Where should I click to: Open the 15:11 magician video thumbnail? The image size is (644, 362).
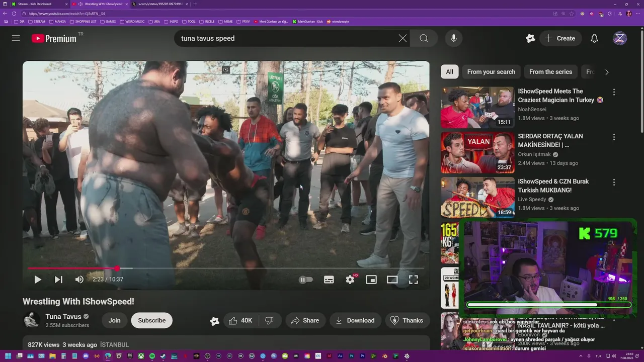coord(477,108)
